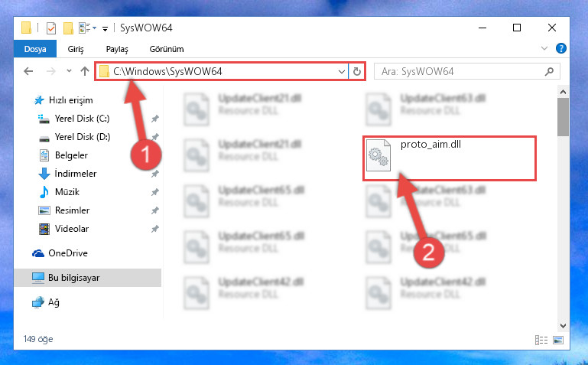Toggle the pin beside İndirmeler
This screenshot has width=588, height=365.
pyautogui.click(x=155, y=174)
